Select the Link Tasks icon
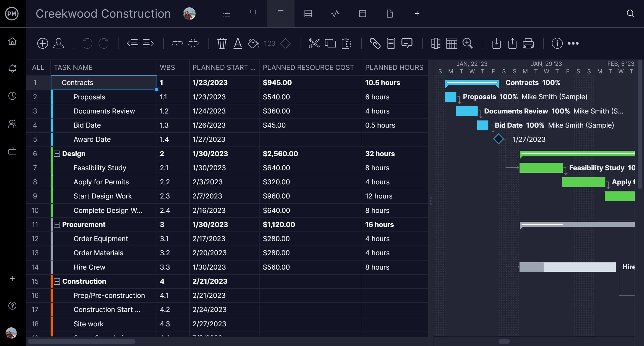Image resolution: width=644 pixels, height=346 pixels. [176, 43]
